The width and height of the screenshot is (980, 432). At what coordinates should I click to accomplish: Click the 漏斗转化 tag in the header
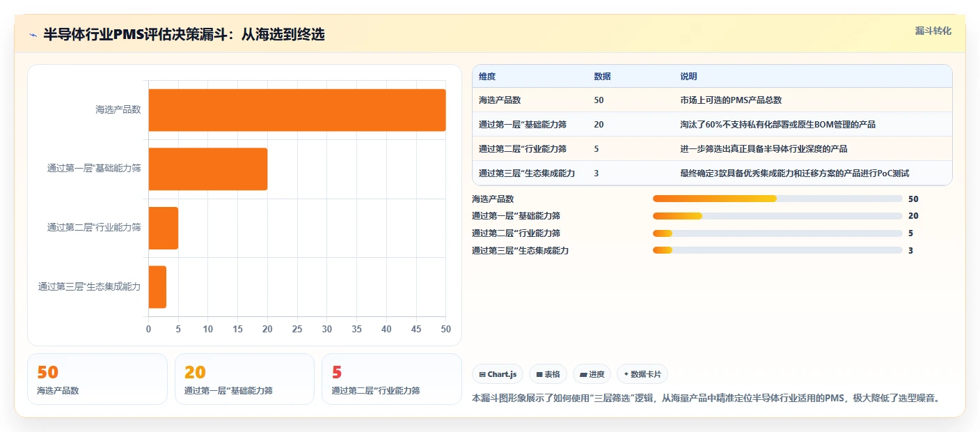click(933, 31)
